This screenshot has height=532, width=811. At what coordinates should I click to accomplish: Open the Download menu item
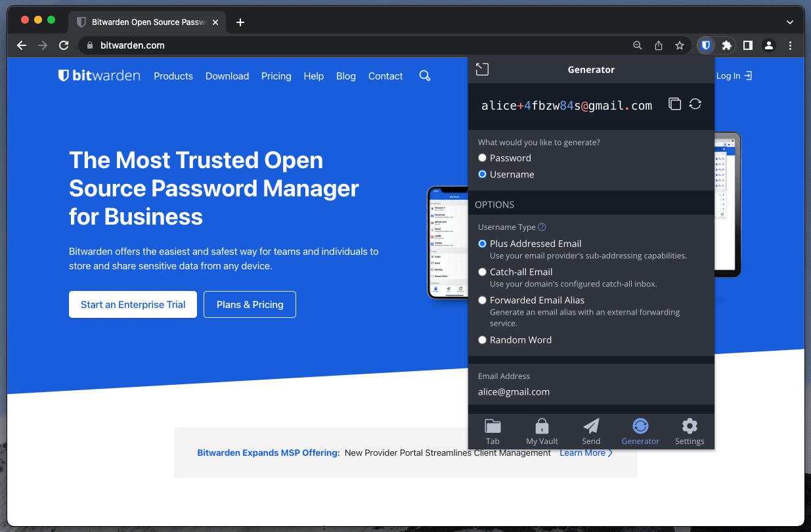[227, 76]
